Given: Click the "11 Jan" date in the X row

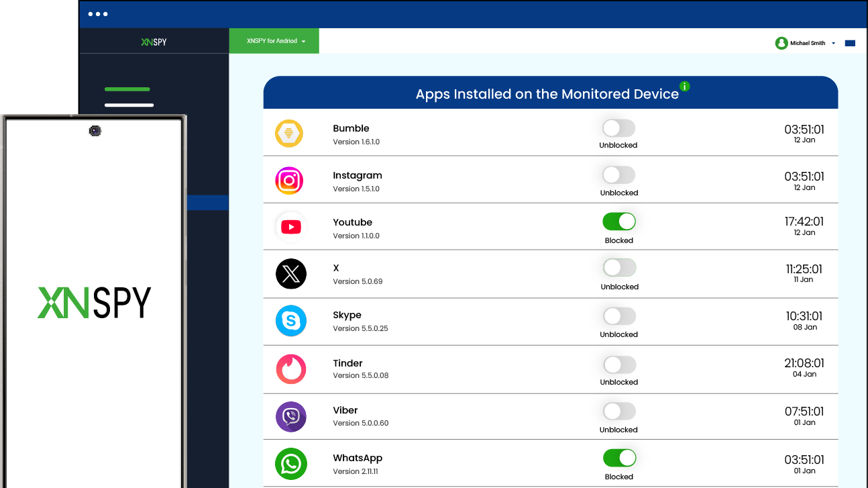Looking at the screenshot, I should tap(804, 279).
